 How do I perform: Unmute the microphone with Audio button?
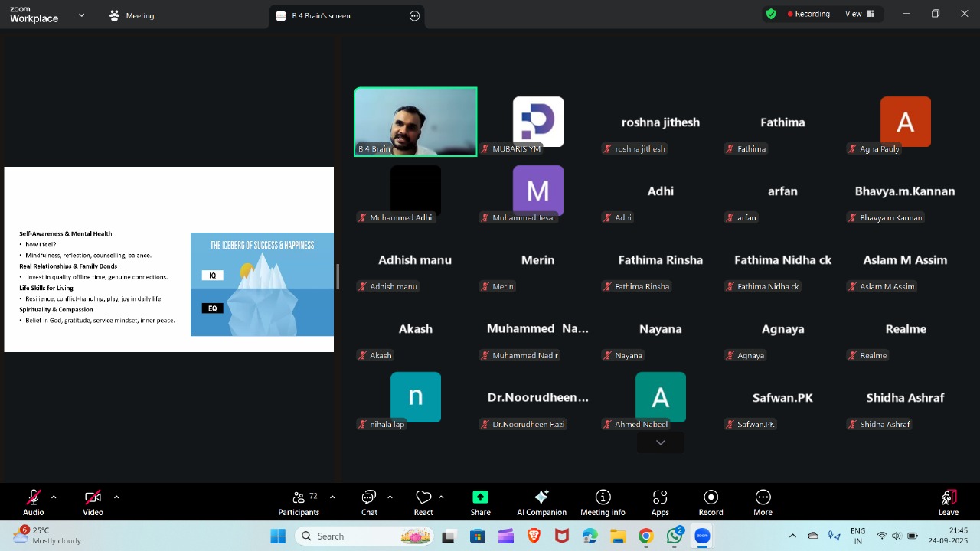pos(34,502)
